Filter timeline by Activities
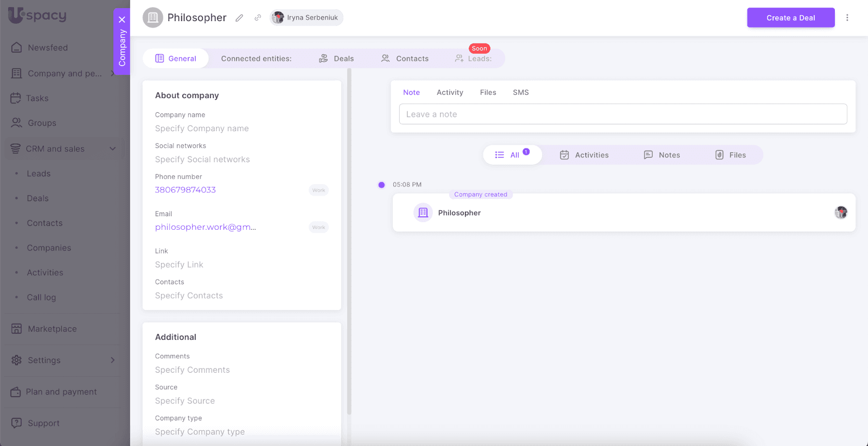 (584, 155)
